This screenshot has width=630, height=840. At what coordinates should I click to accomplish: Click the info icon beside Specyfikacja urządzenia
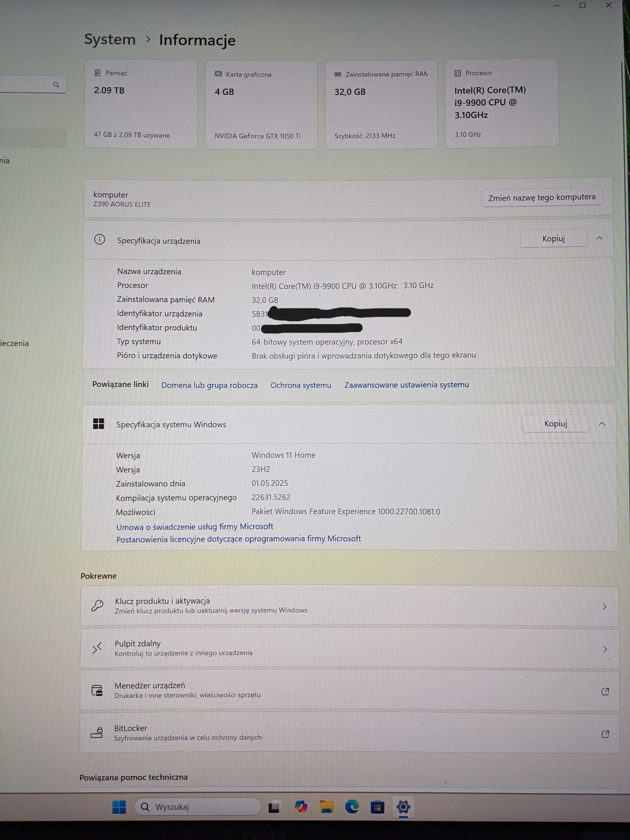pos(100,239)
